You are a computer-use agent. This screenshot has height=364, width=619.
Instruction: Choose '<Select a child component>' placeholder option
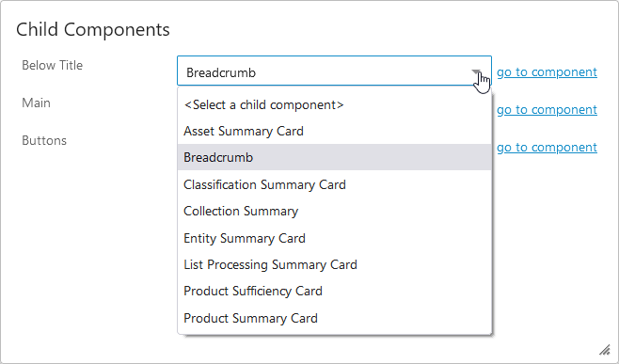[334, 105]
